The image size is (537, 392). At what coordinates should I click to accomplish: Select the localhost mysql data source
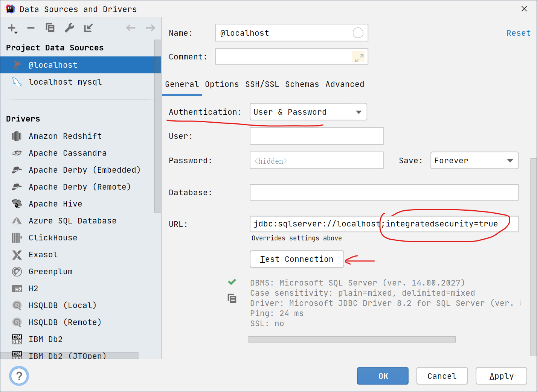[x=65, y=82]
